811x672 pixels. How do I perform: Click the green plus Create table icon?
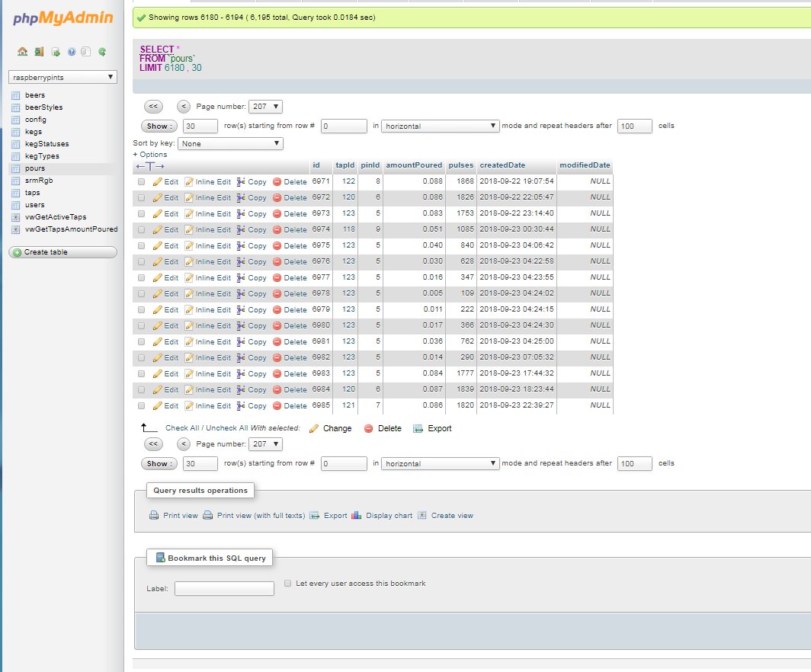click(x=17, y=252)
